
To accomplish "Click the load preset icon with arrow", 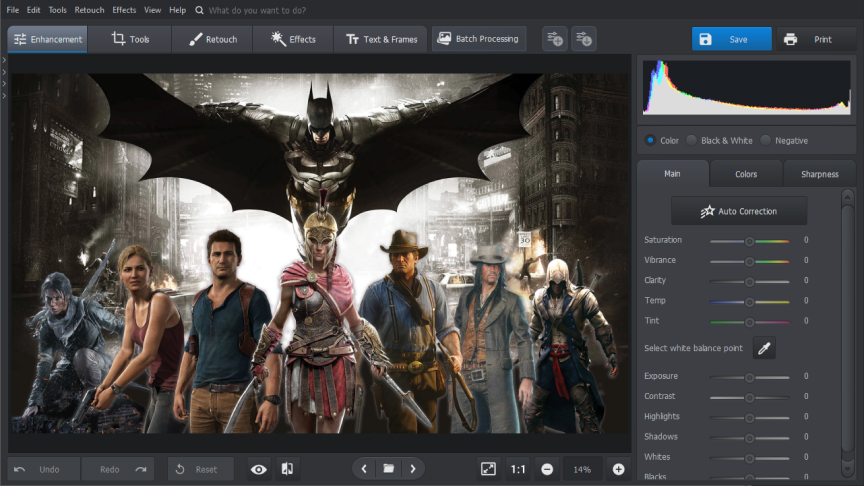I will 584,39.
